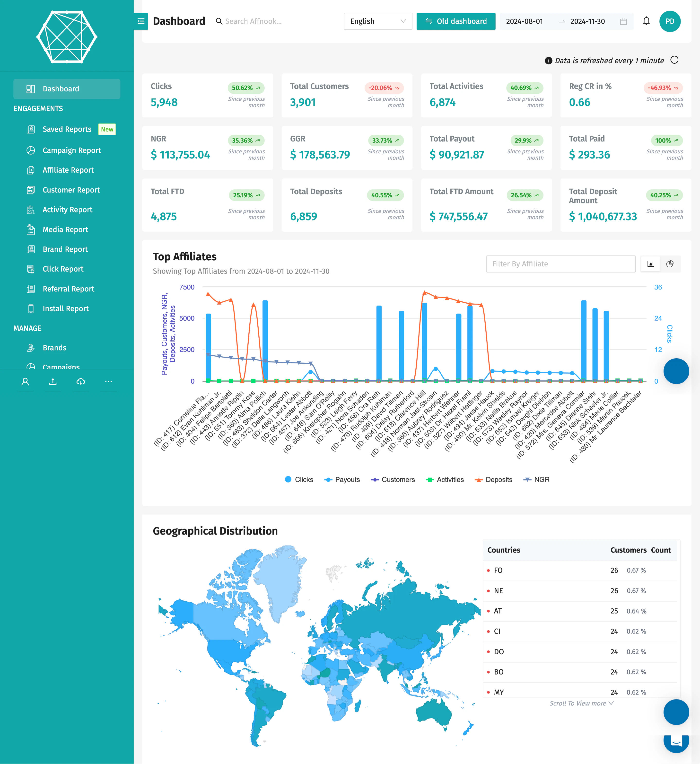Open notifications bell
This screenshot has height=764, width=700.
(x=647, y=21)
